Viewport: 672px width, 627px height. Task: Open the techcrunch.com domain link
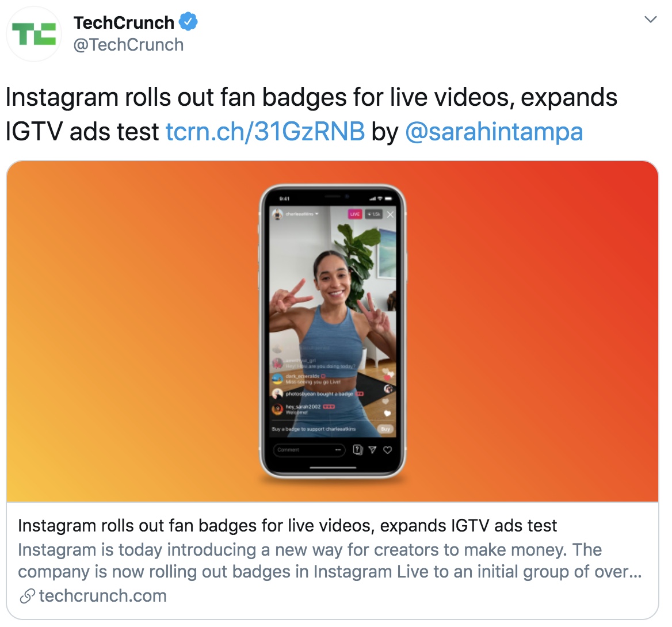click(x=102, y=596)
